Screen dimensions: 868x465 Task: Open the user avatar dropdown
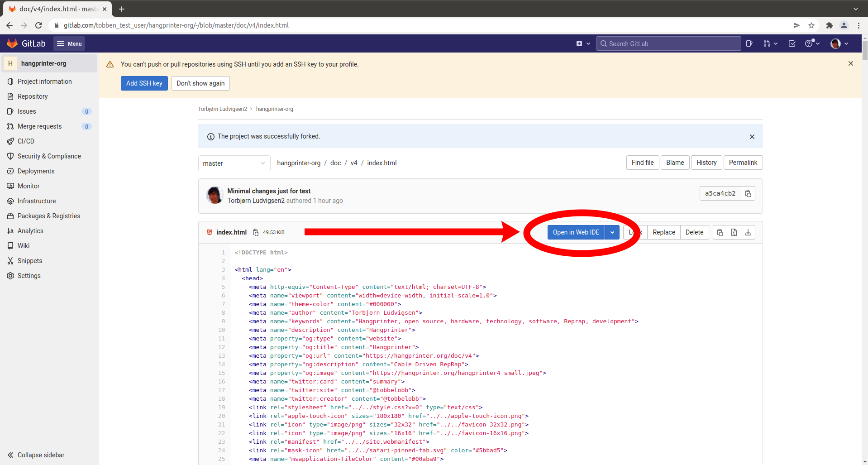[x=839, y=43]
